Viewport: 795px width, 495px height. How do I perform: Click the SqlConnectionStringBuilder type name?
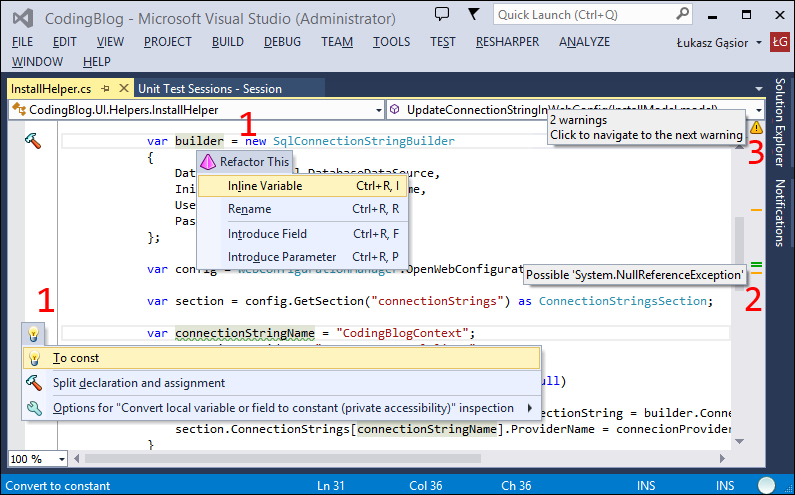pos(364,141)
